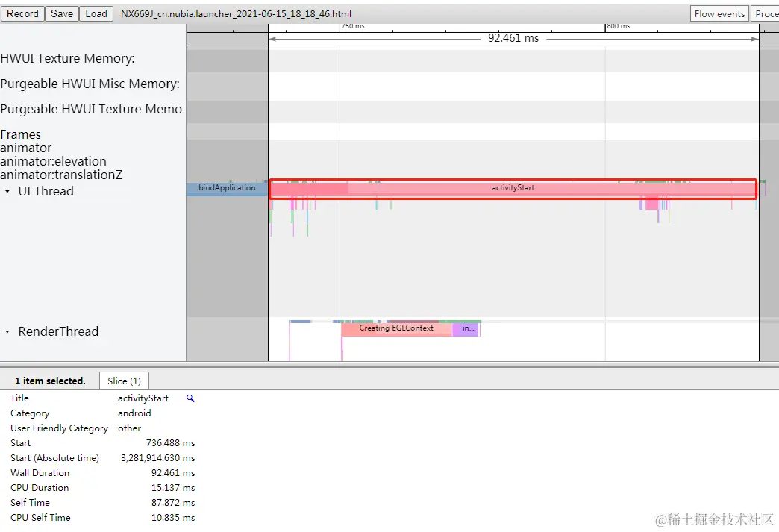This screenshot has height=532, width=779.
Task: Click the Load button
Action: (96, 14)
